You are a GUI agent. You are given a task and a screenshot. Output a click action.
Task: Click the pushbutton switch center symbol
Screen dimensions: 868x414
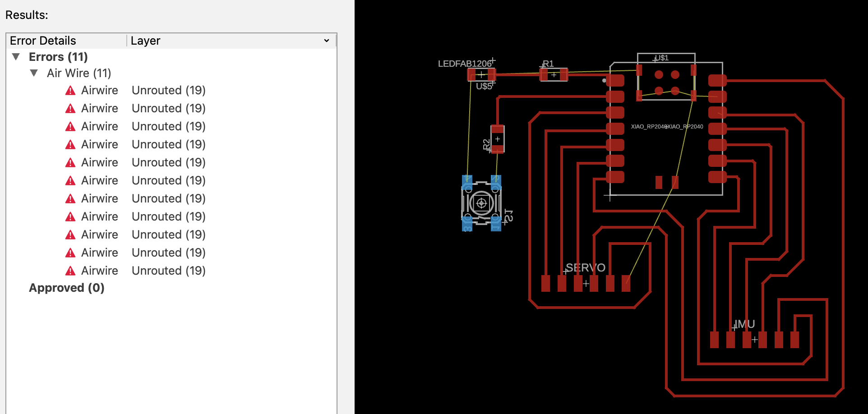coord(481,203)
